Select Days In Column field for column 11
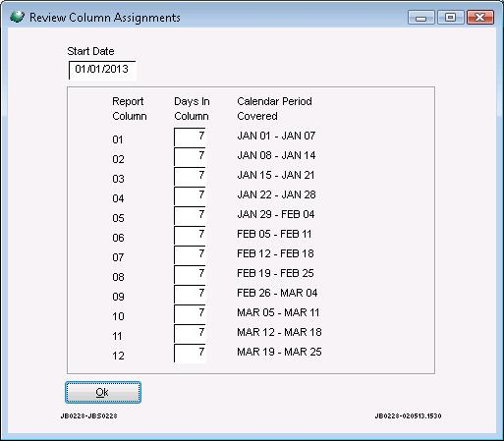Screen dimensions: 504x441 [190, 333]
